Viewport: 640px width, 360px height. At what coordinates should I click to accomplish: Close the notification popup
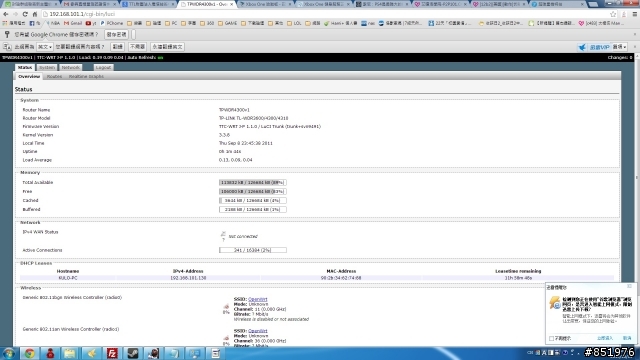click(x=629, y=287)
